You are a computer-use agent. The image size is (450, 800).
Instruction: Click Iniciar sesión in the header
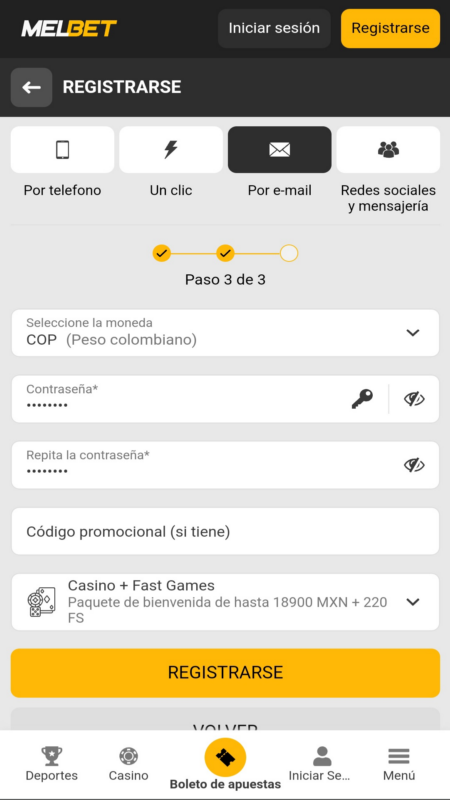click(x=274, y=28)
